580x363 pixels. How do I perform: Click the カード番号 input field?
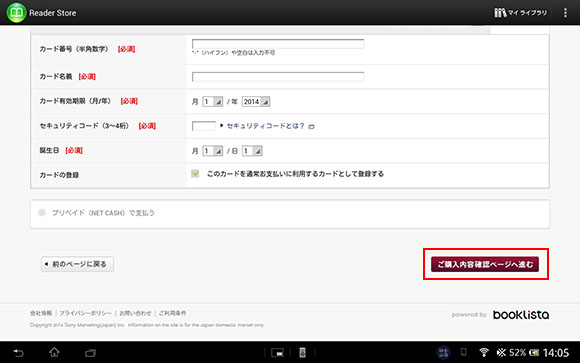(x=278, y=44)
